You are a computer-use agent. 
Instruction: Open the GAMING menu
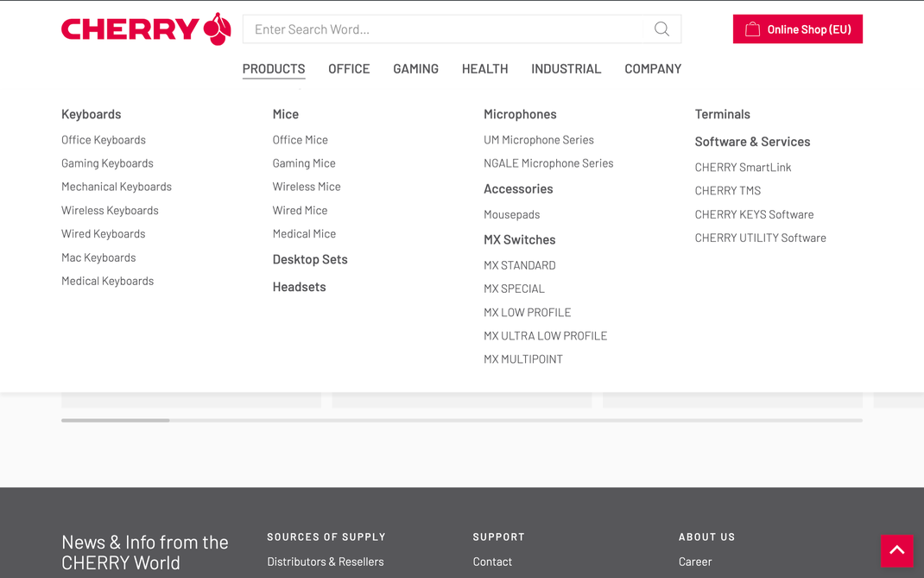point(415,69)
